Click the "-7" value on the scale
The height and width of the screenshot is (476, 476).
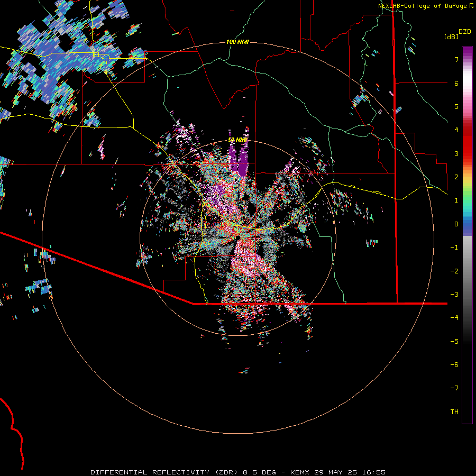point(454,388)
